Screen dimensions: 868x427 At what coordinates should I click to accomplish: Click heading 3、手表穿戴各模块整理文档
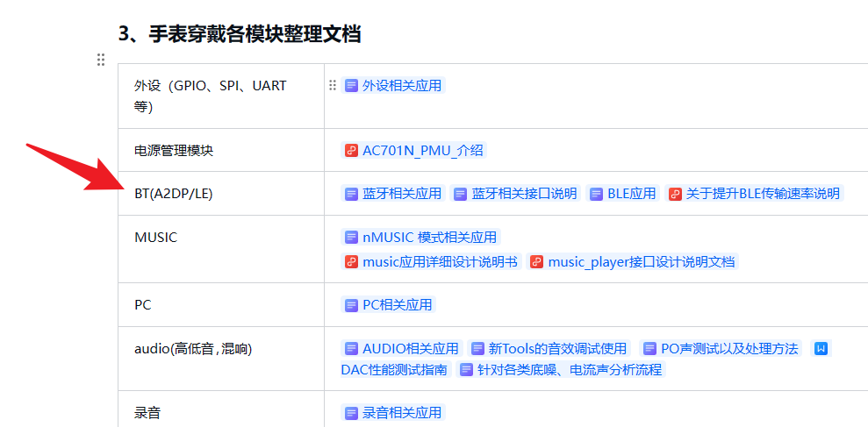[240, 33]
